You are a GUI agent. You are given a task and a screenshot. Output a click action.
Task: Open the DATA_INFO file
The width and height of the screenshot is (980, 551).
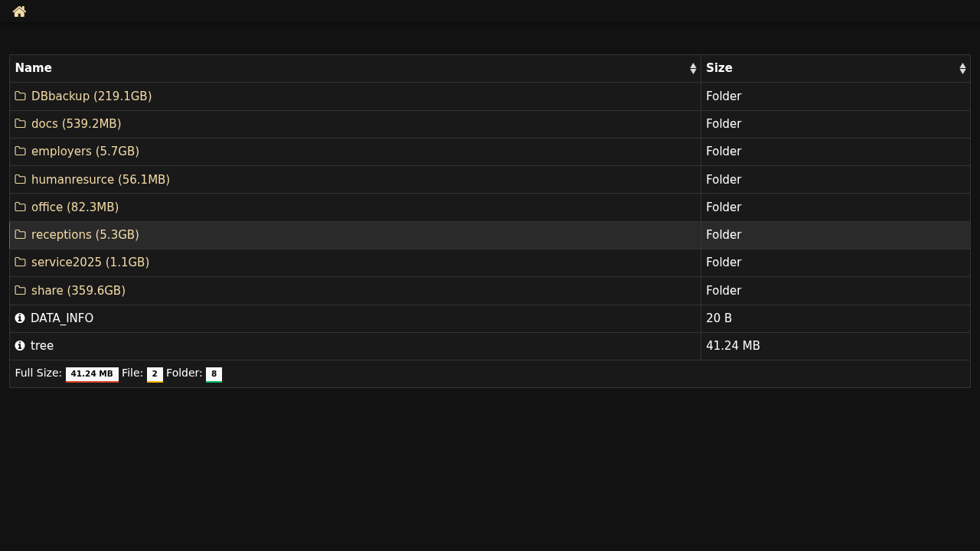pos(62,318)
